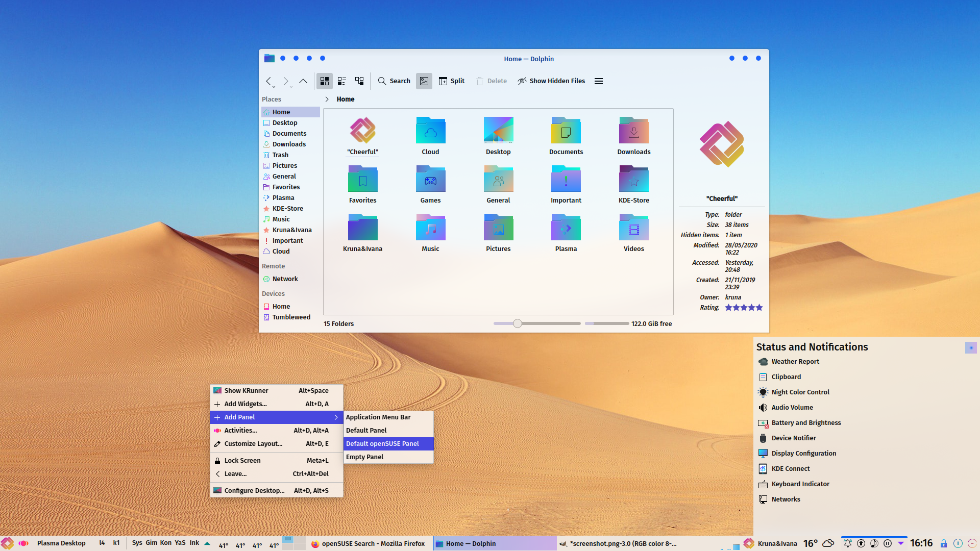The image size is (980, 551).
Task: Click the Kruna&Ivana user button in panel
Action: 771,543
